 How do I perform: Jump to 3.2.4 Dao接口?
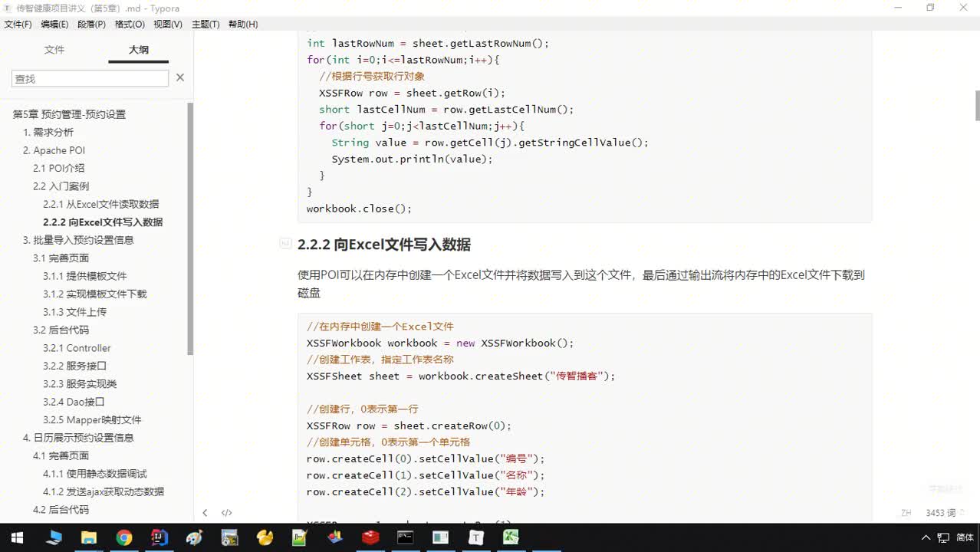(x=74, y=402)
